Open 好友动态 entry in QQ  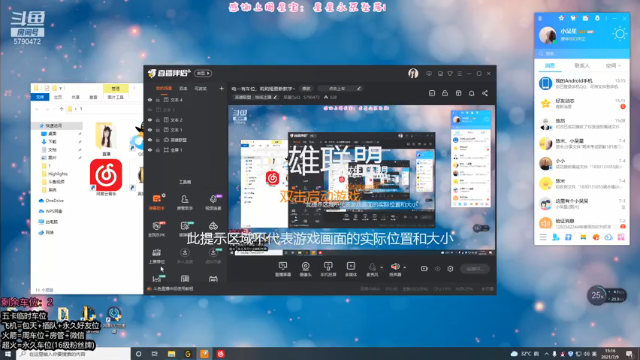point(582,103)
